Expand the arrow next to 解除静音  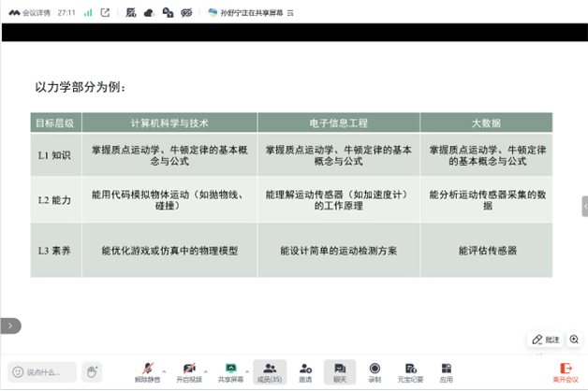point(165,367)
